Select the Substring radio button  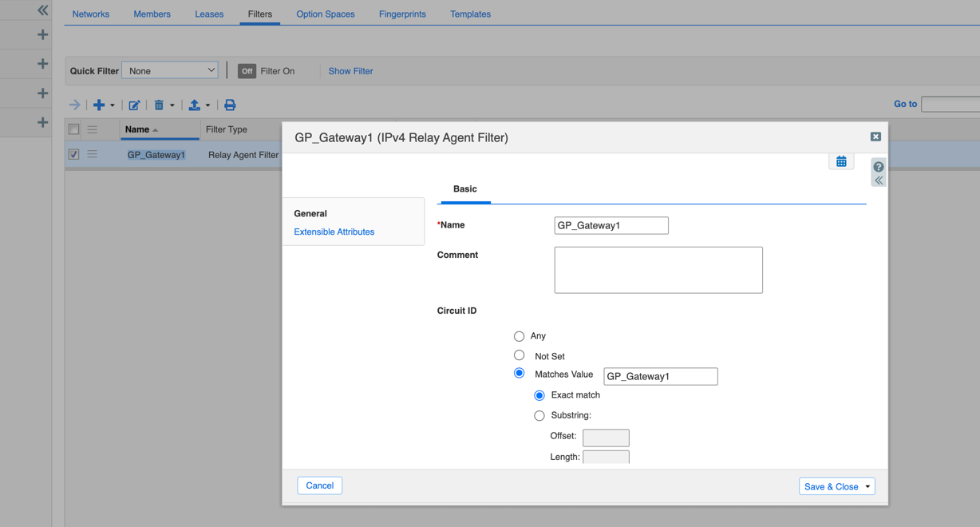tap(539, 415)
